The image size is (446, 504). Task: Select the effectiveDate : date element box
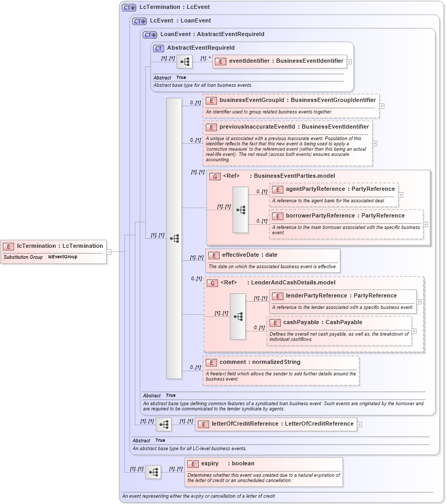pos(272,256)
